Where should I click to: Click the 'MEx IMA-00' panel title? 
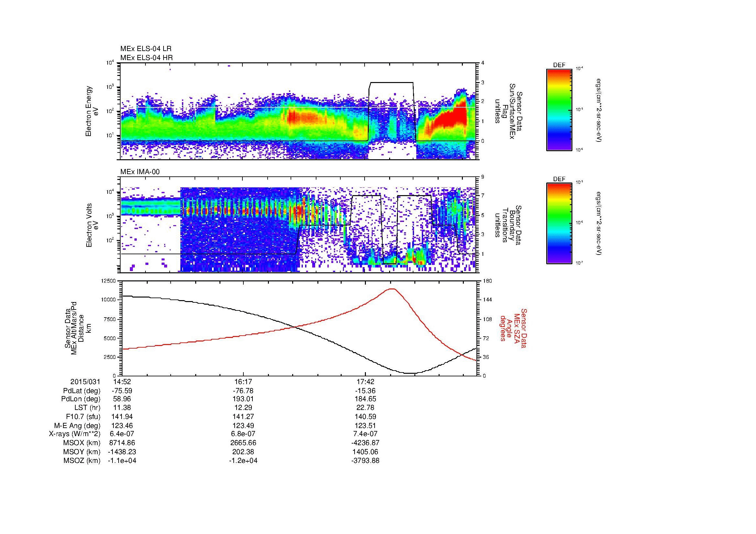(140, 172)
